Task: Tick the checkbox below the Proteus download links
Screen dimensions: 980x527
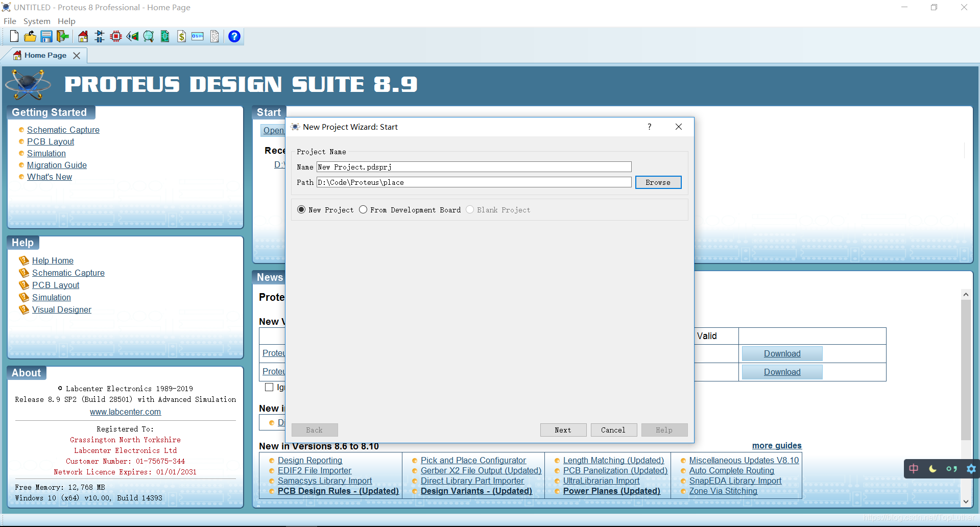Action: 269,387
